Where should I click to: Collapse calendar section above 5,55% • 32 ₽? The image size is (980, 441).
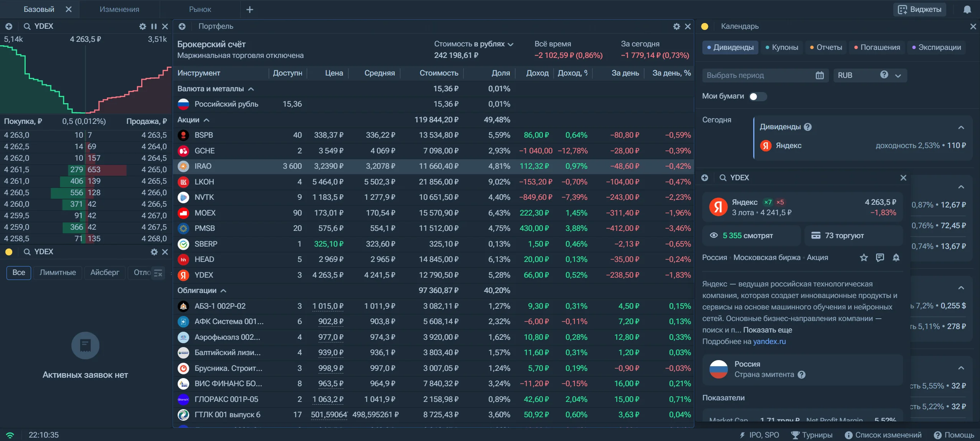pos(961,368)
